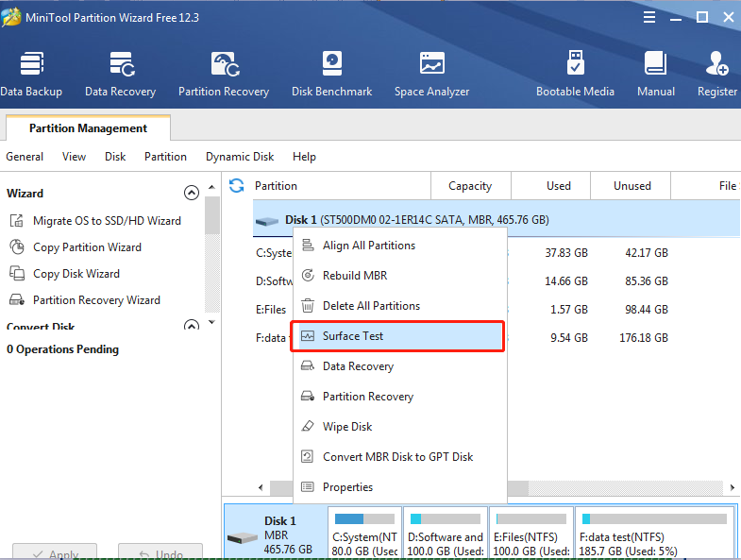Open Partition Recovery in the top toolbar

(224, 74)
